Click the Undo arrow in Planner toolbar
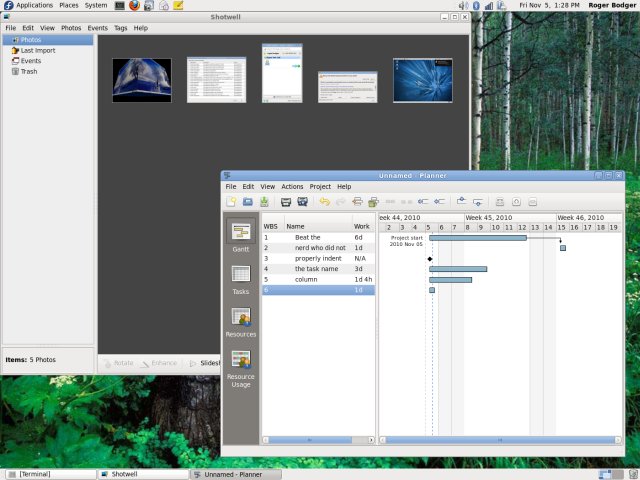 324,202
